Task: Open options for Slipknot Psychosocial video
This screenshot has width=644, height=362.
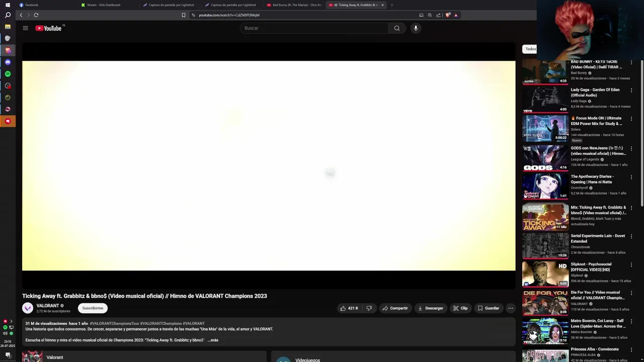Action: pyautogui.click(x=631, y=265)
